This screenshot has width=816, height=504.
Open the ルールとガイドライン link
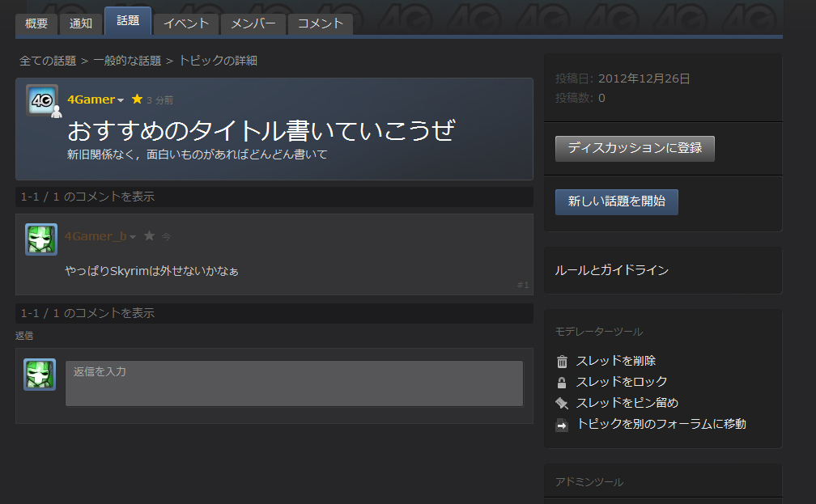612,270
